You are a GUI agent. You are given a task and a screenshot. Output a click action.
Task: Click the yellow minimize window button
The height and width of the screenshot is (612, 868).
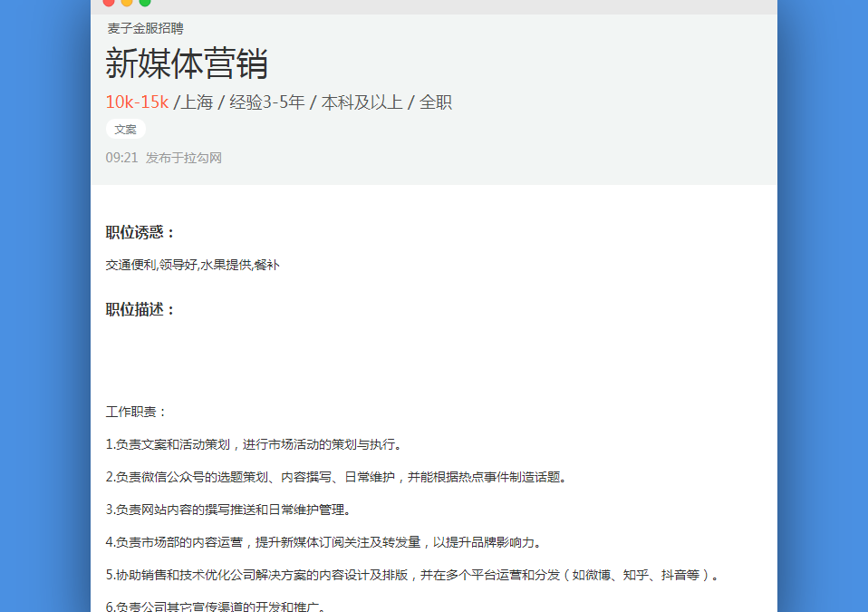click(127, 2)
